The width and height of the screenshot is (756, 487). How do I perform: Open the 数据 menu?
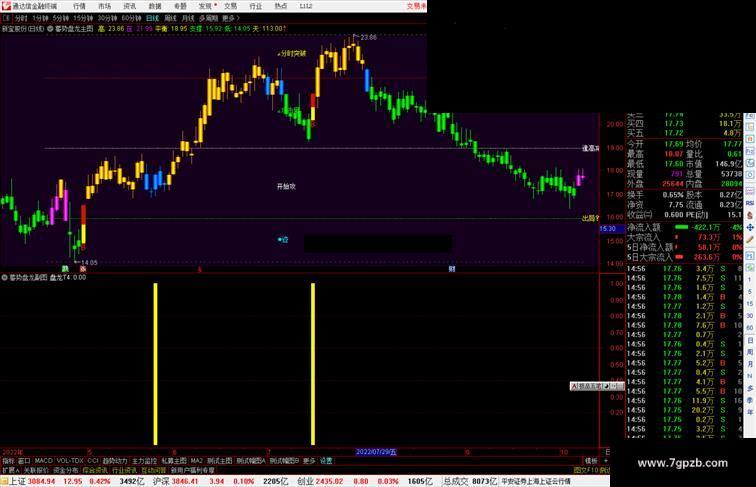coord(155,6)
